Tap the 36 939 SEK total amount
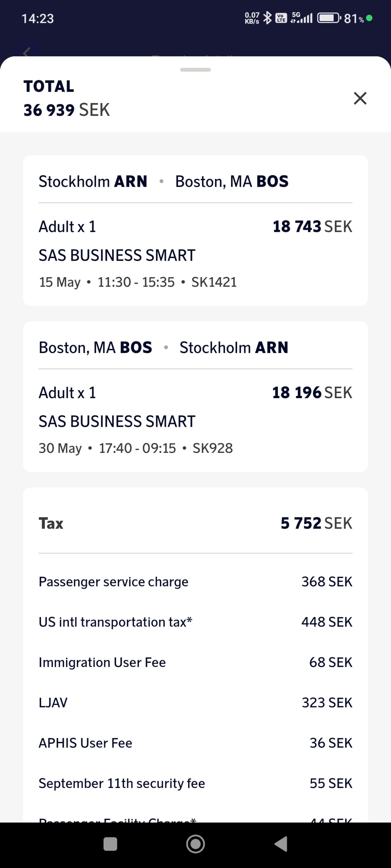Screen dimensions: 391x868 click(x=66, y=110)
